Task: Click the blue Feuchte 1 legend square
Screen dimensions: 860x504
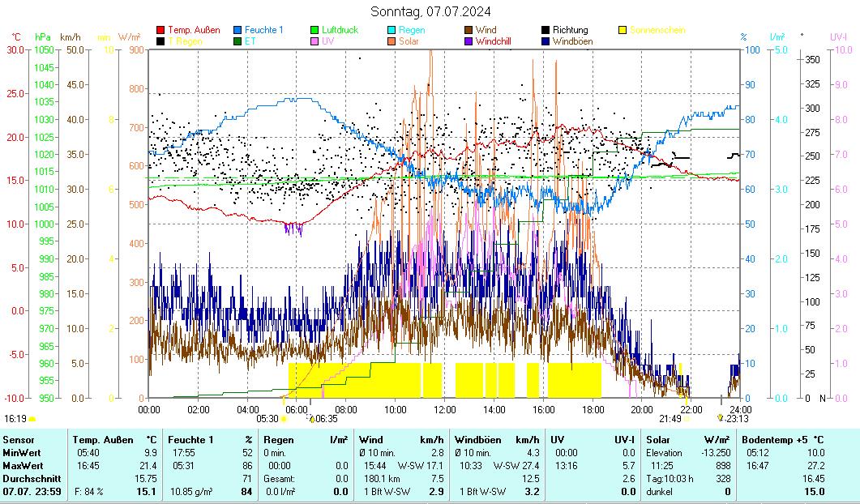Action: point(238,30)
